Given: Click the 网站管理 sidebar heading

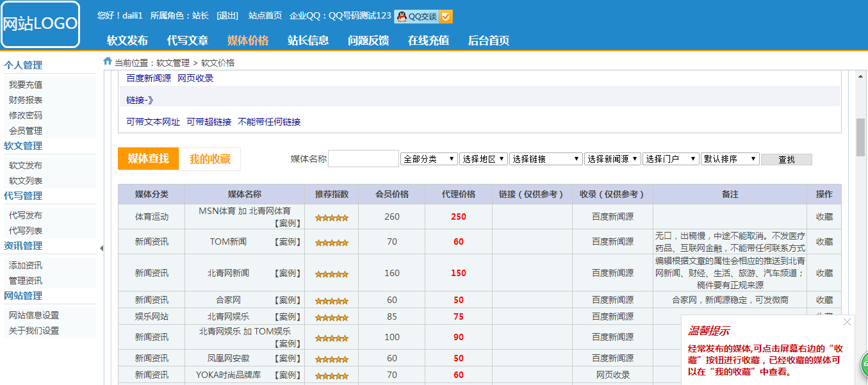Looking at the screenshot, I should (23, 295).
